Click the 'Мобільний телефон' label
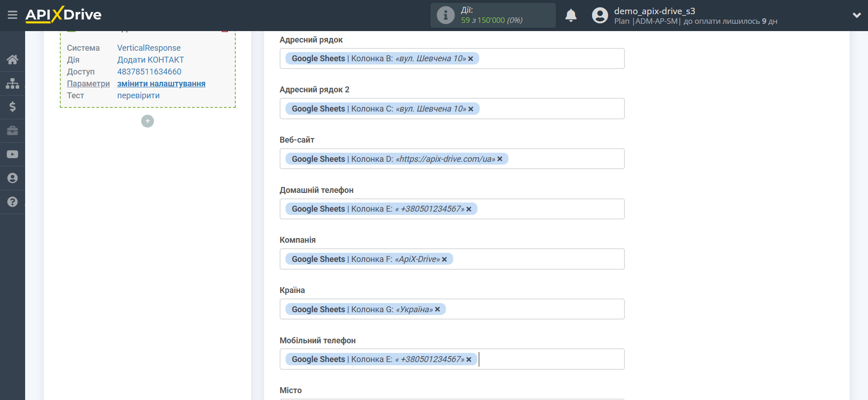The height and width of the screenshot is (400, 868). pyautogui.click(x=318, y=341)
